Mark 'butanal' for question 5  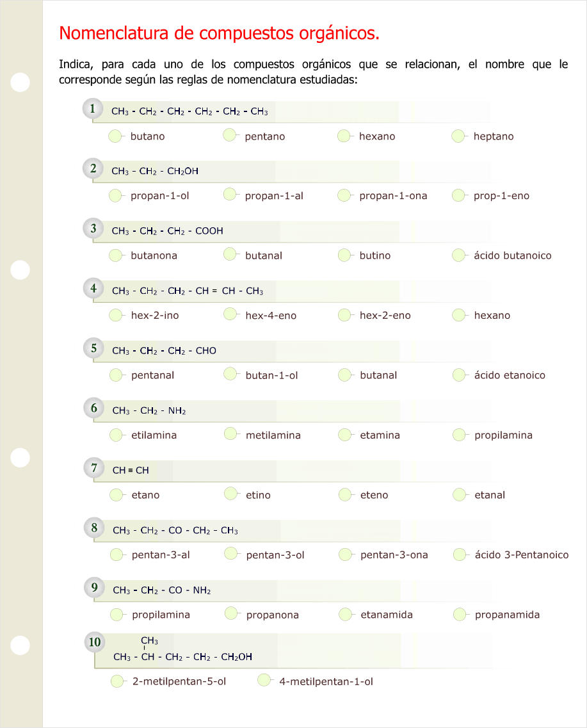345,375
